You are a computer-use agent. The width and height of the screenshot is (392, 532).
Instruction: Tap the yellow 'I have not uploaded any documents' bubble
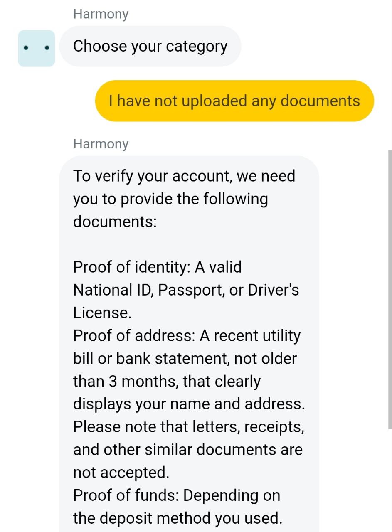(234, 101)
